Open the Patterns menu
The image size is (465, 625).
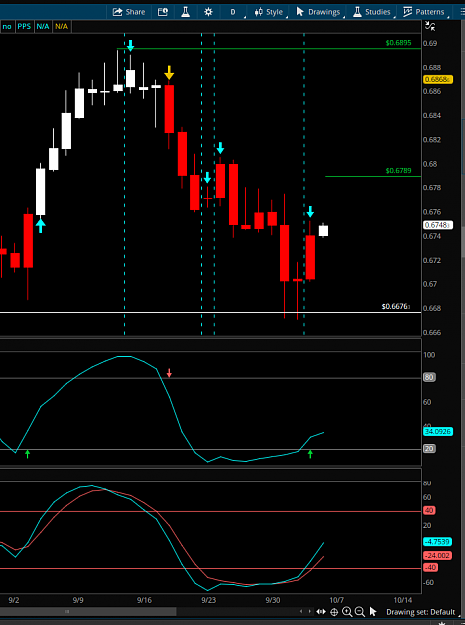(x=425, y=12)
